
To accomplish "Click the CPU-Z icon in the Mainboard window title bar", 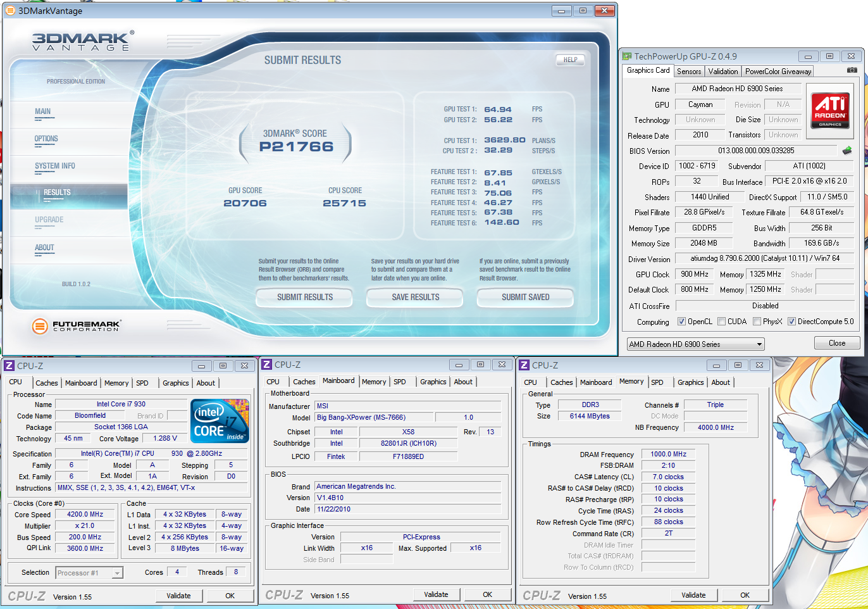I will click(267, 365).
